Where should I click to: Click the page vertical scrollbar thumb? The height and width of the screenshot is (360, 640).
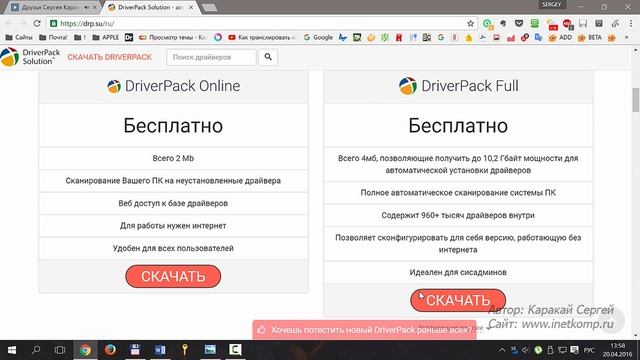click(x=636, y=100)
